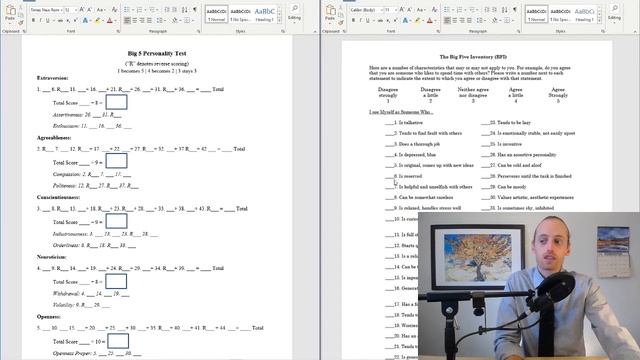Toggle Italic in the right Word window
This screenshot has height=360, width=640.
point(360,20)
